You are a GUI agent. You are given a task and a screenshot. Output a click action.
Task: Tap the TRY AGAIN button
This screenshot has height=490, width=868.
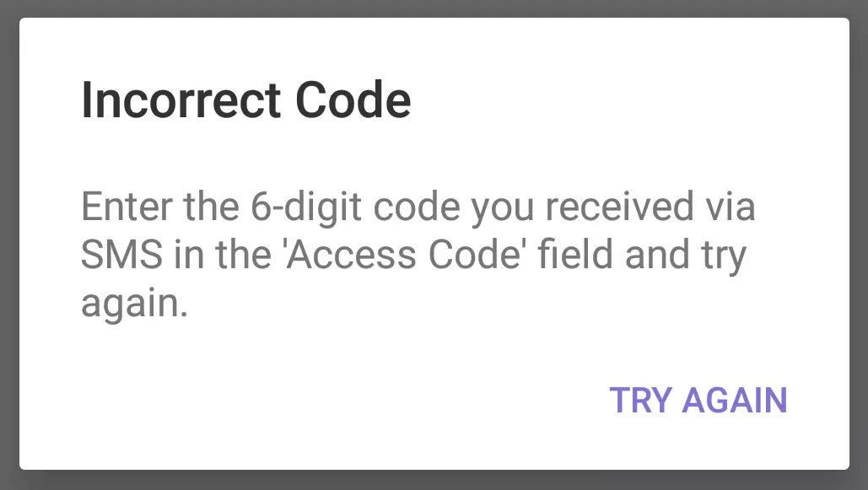tap(698, 401)
